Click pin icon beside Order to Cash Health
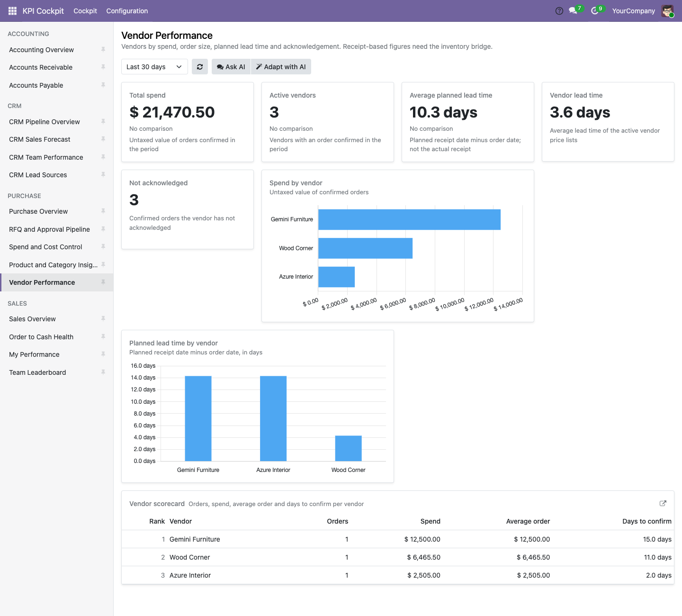Image resolution: width=682 pixels, height=616 pixels. pos(103,336)
